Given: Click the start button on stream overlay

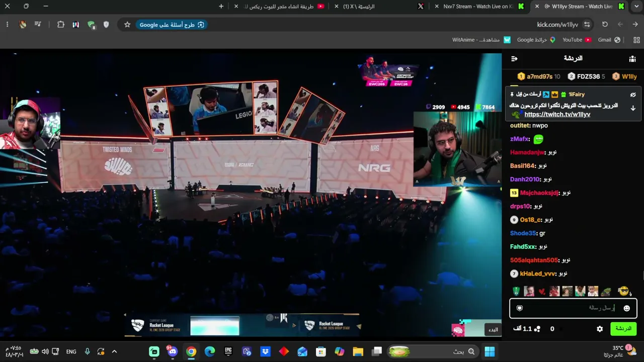Looking at the screenshot, I should (493, 330).
